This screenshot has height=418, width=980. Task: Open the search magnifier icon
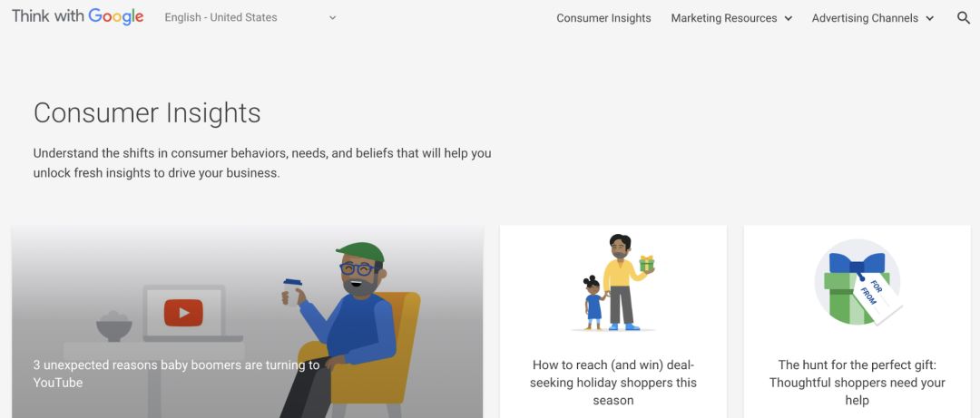(x=963, y=18)
